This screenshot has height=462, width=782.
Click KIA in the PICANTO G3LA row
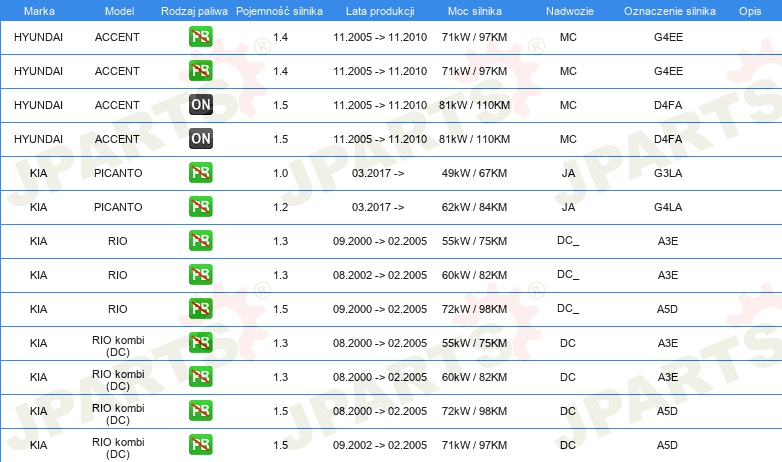[38, 173]
